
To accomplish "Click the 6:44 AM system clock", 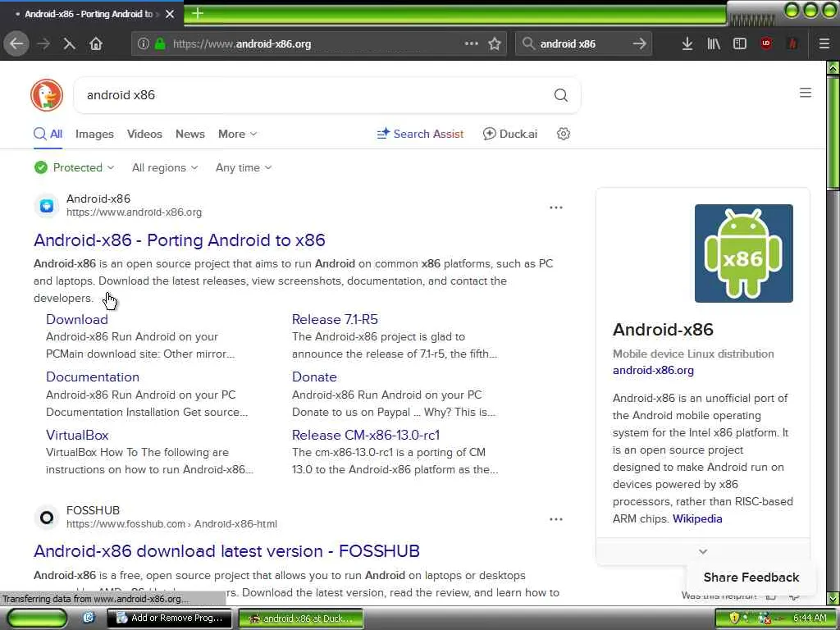I will (810, 619).
